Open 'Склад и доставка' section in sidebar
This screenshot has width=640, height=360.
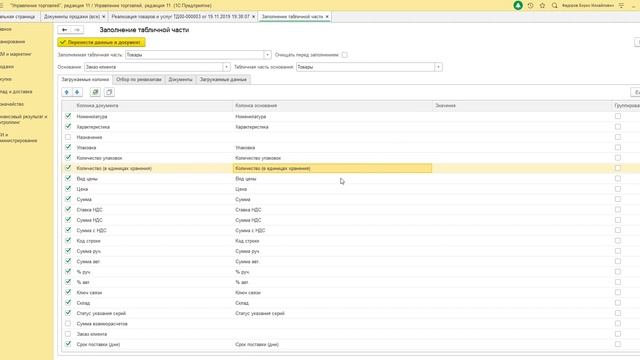tap(16, 91)
